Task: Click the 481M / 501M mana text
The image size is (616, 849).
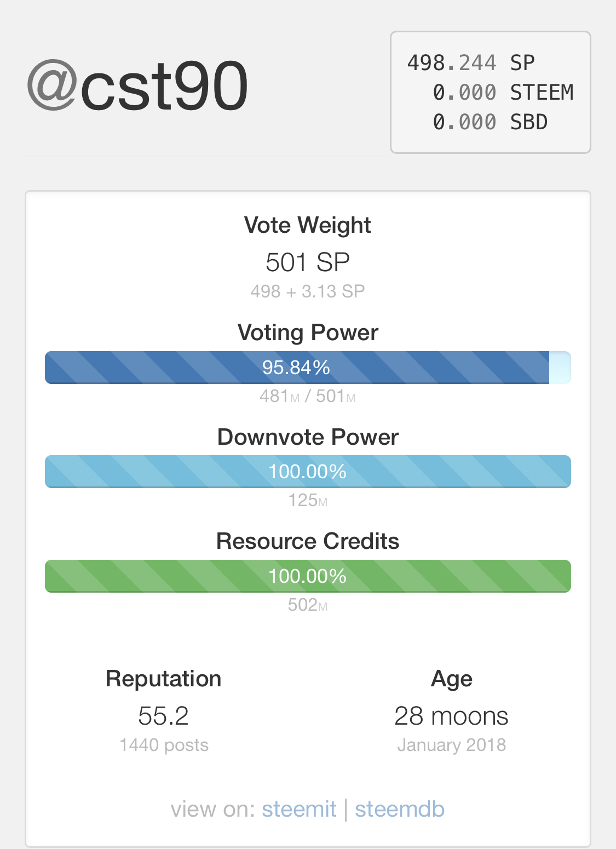Action: coord(308,396)
